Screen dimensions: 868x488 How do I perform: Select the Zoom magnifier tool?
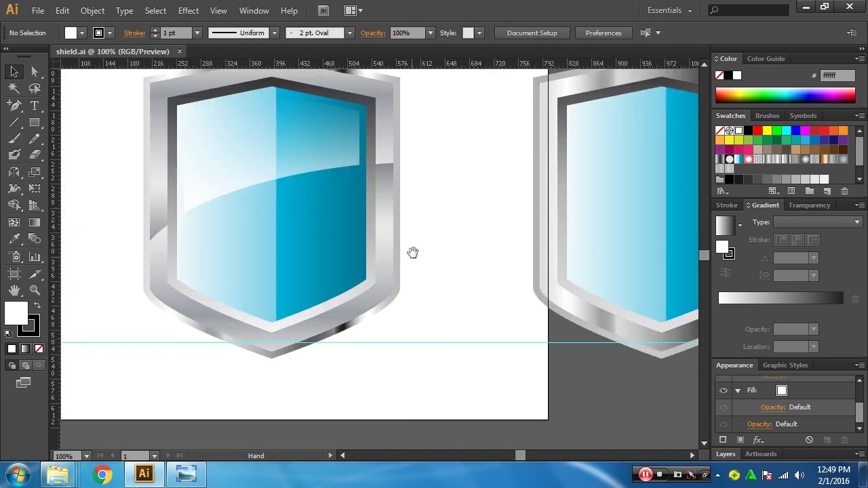[x=35, y=290]
